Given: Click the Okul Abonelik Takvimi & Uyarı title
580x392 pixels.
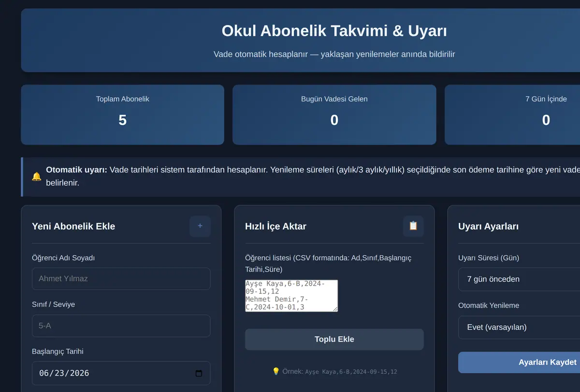Looking at the screenshot, I should tap(334, 31).
